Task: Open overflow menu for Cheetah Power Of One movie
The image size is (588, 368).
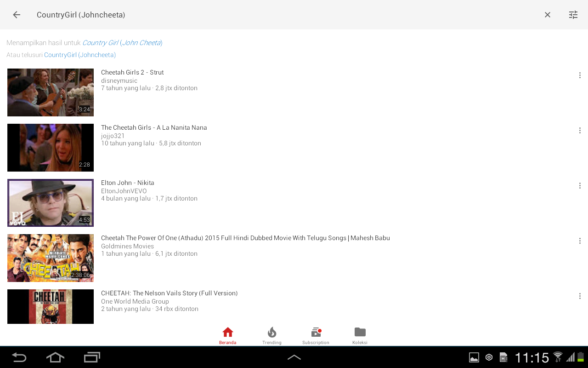Action: (580, 241)
